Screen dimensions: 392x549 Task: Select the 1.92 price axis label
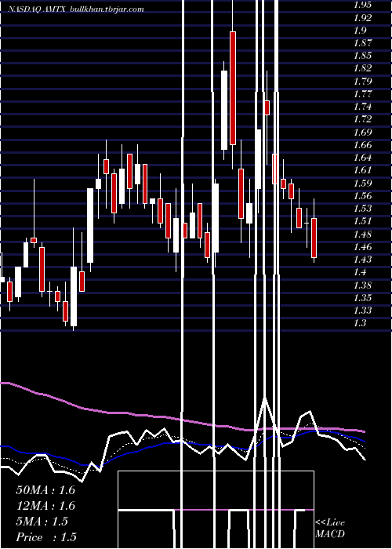point(362,18)
